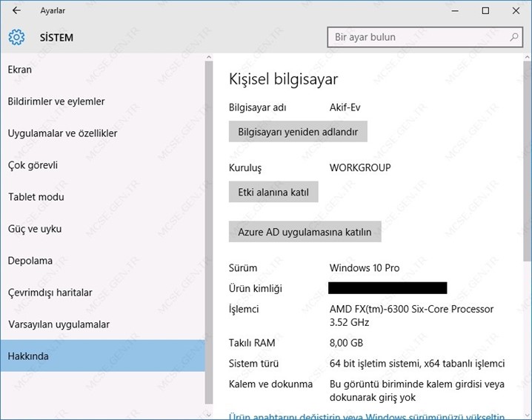Go to Çok görevli settings
This screenshot has width=532, height=420.
(102, 165)
